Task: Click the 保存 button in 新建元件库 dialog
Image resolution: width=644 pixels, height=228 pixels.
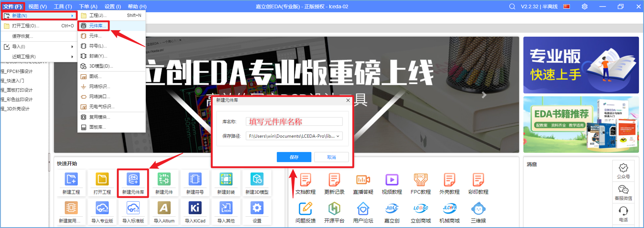Action: (294, 157)
